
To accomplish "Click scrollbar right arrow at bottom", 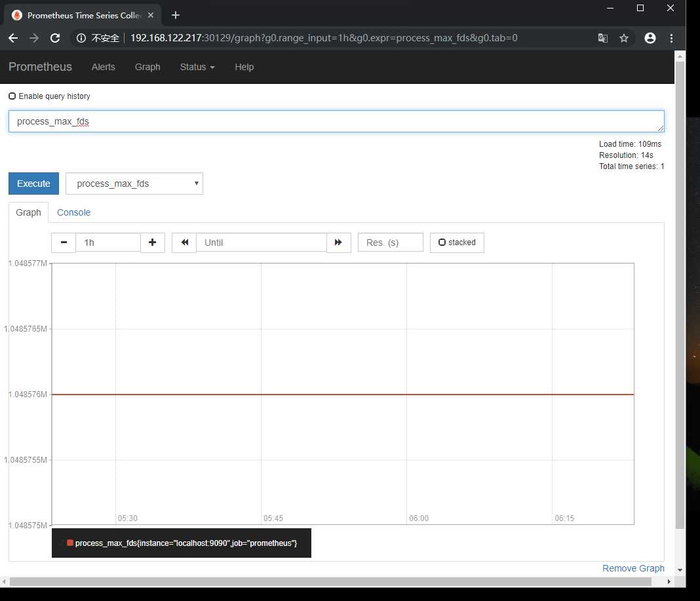I will pyautogui.click(x=669, y=581).
